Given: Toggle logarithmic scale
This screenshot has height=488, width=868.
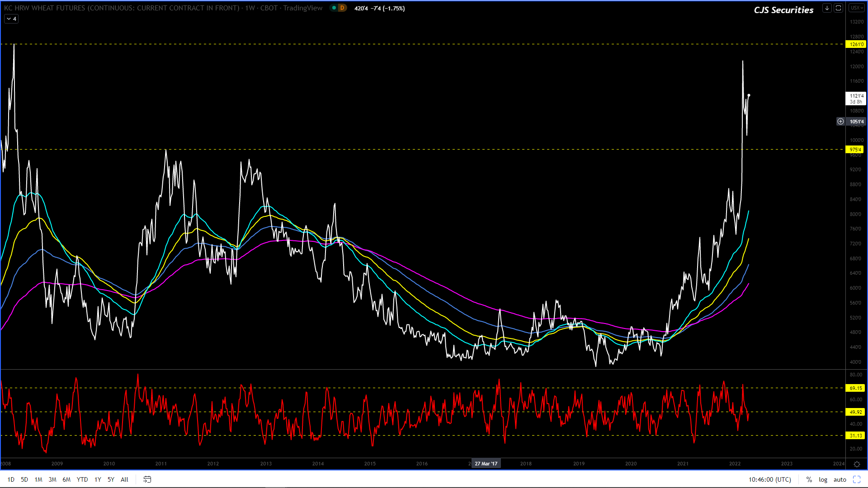Looking at the screenshot, I should [823, 479].
